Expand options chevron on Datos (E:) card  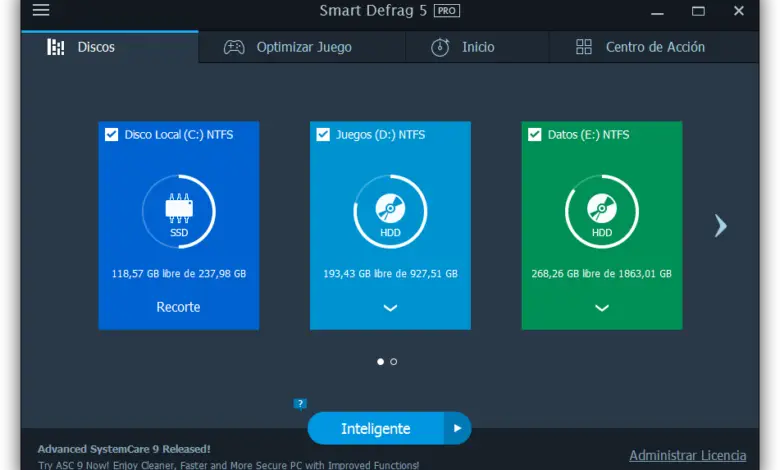click(601, 308)
